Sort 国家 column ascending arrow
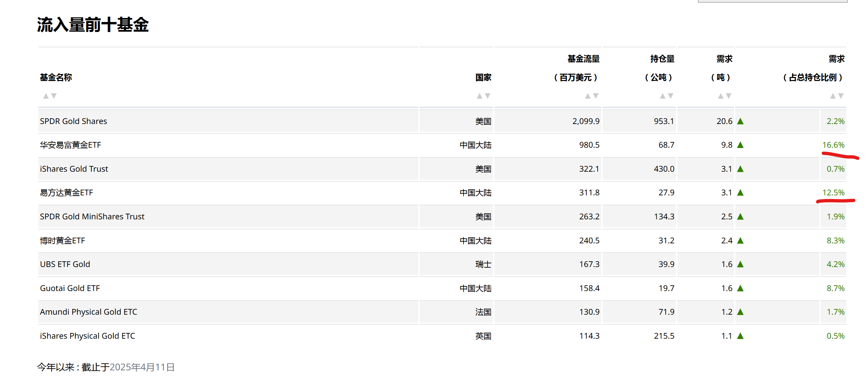868x382 pixels. coord(479,96)
